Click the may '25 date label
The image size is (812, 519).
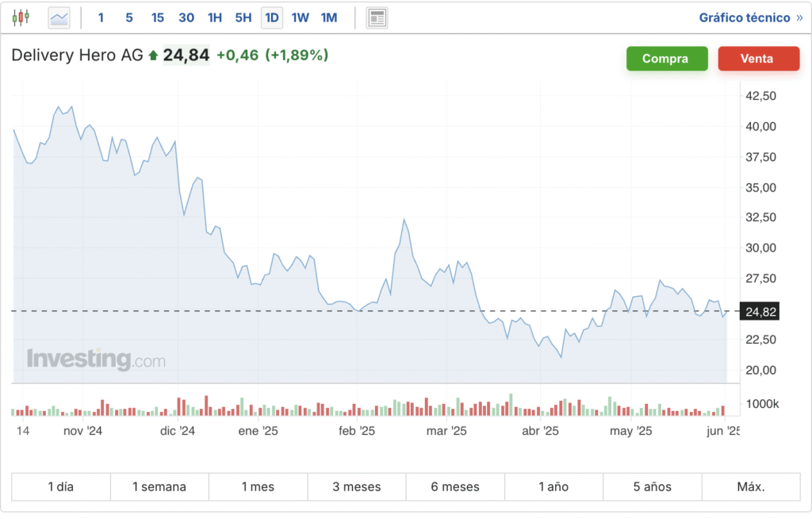[630, 431]
